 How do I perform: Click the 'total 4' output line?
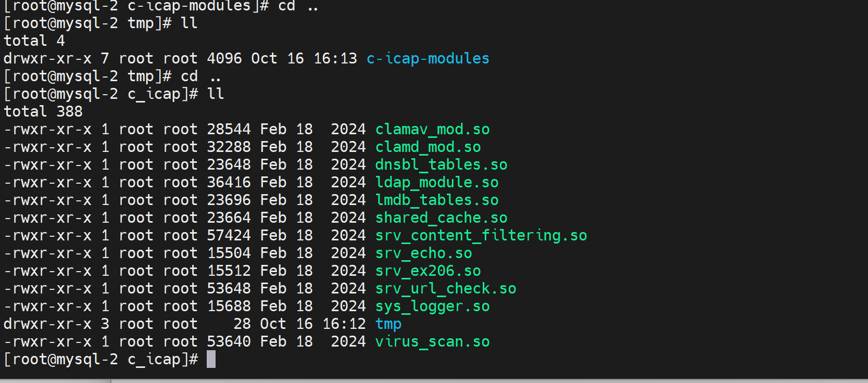pos(34,41)
